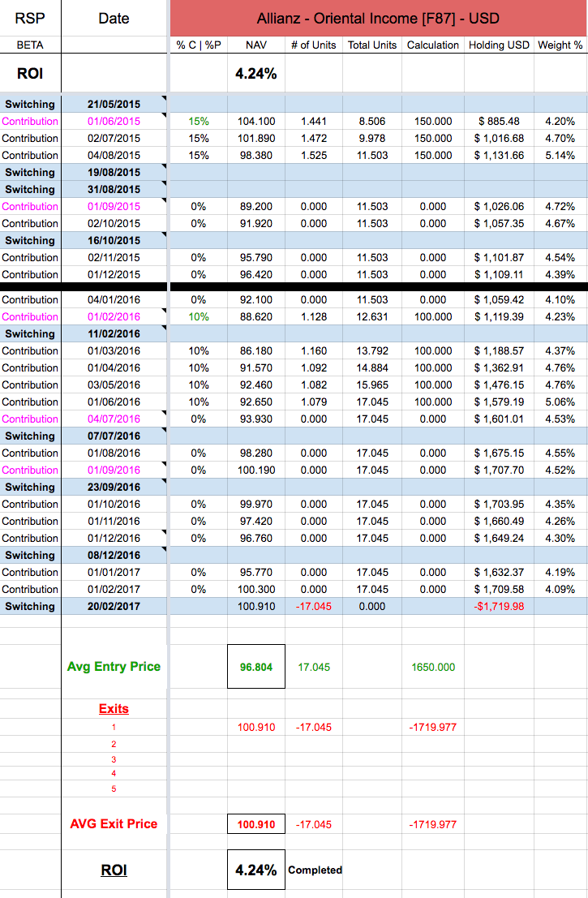The image size is (588, 898).
Task: Click the Switching date 19/08/2015
Action: 114,173
